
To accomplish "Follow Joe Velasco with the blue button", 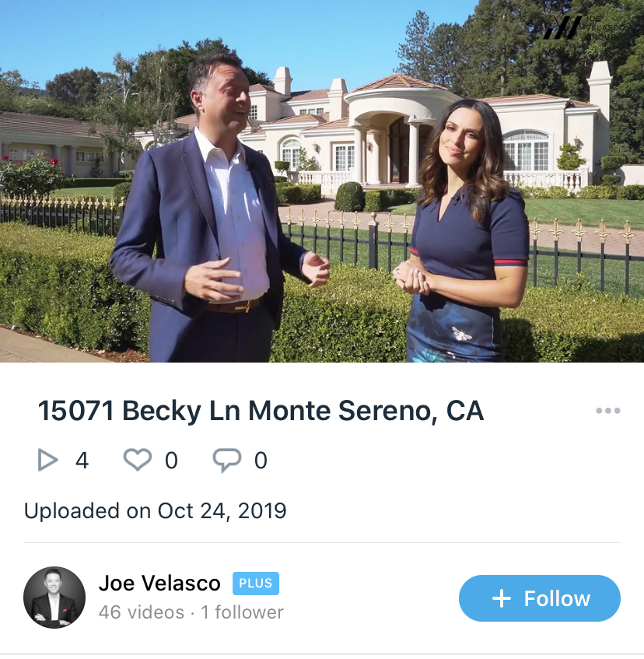I will [x=540, y=598].
